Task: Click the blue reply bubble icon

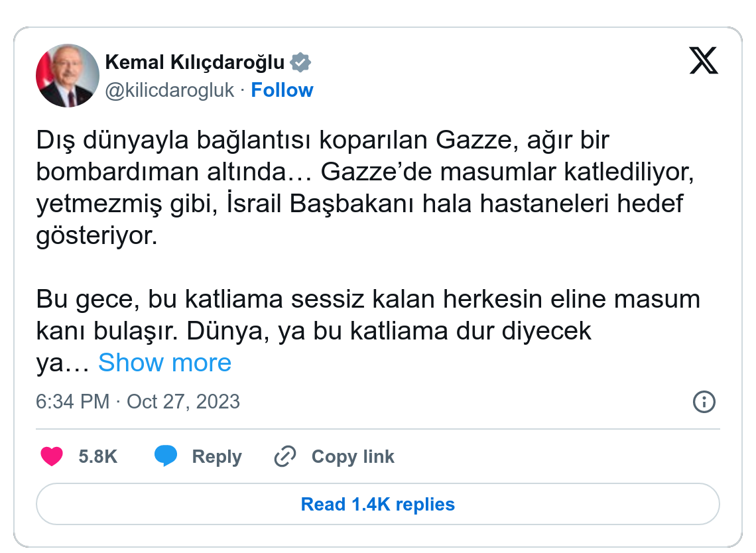Action: (166, 457)
